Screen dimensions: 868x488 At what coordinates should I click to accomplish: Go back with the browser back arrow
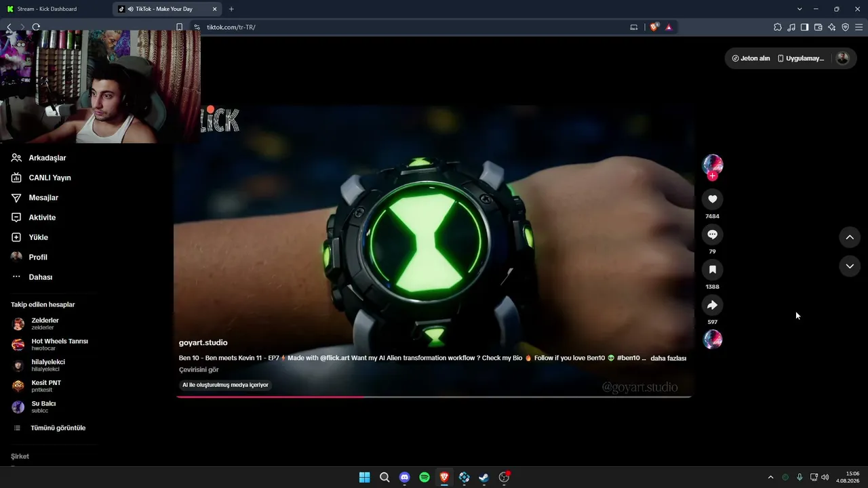coord(9,27)
